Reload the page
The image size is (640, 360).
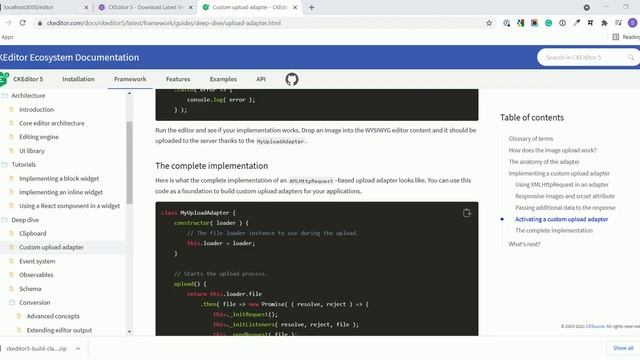click(22, 23)
